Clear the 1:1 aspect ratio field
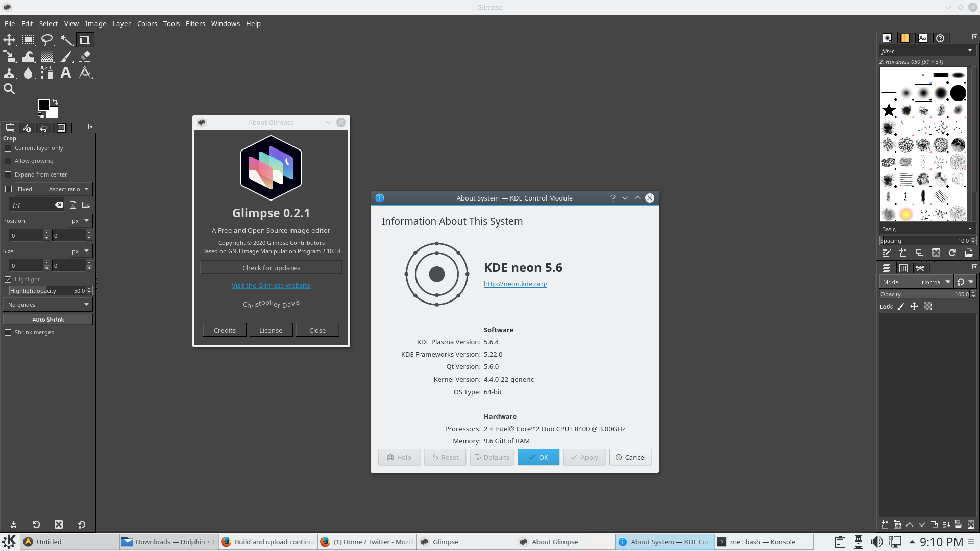The image size is (980, 551). click(59, 205)
